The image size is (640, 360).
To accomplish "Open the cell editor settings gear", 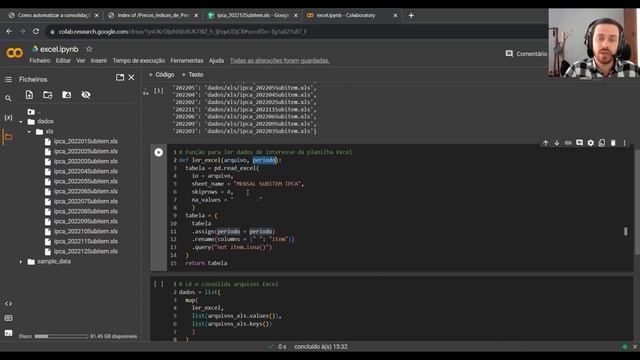I will click(x=591, y=143).
